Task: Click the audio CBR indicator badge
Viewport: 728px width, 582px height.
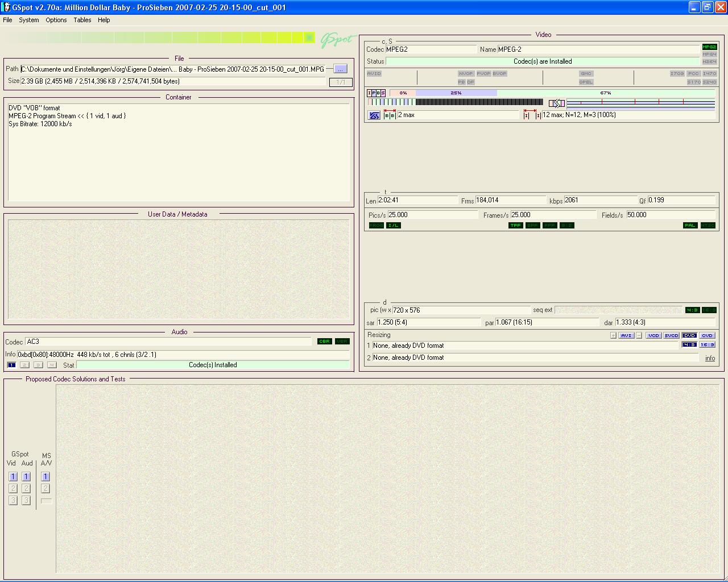Action: (x=325, y=341)
